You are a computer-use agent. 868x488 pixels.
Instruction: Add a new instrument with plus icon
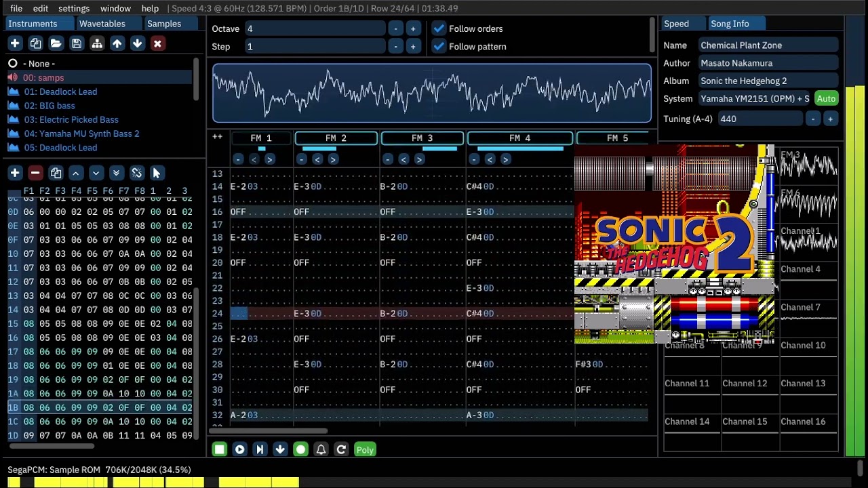point(15,43)
